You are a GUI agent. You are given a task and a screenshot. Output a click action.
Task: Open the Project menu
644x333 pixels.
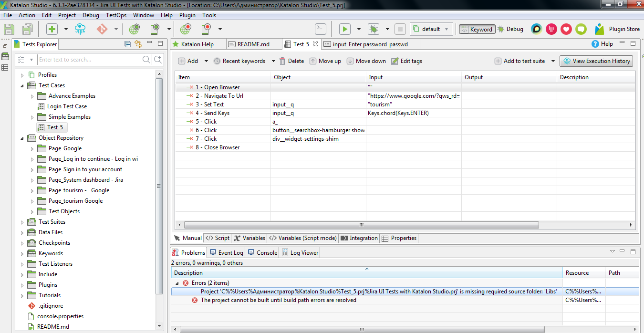pos(67,15)
